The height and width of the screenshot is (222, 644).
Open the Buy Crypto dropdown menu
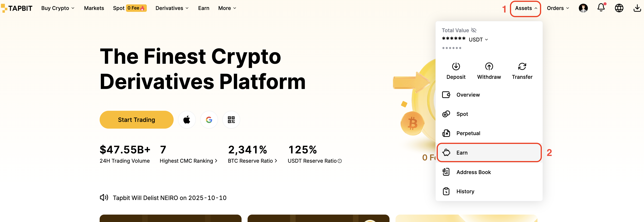[x=58, y=8]
